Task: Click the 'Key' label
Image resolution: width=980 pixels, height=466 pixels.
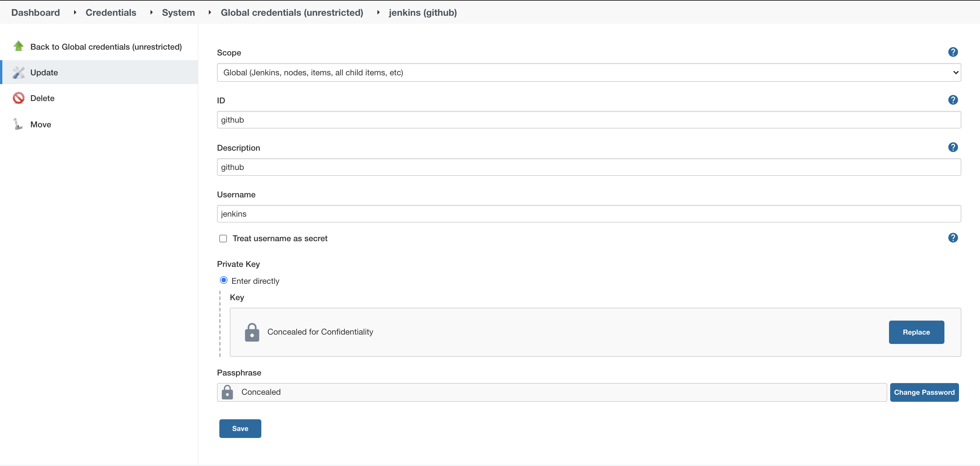Action: [x=237, y=297]
